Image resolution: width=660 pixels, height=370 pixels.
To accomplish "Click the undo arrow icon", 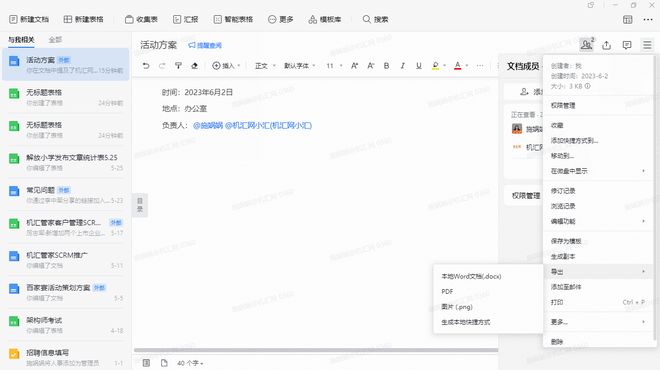I will 146,66.
